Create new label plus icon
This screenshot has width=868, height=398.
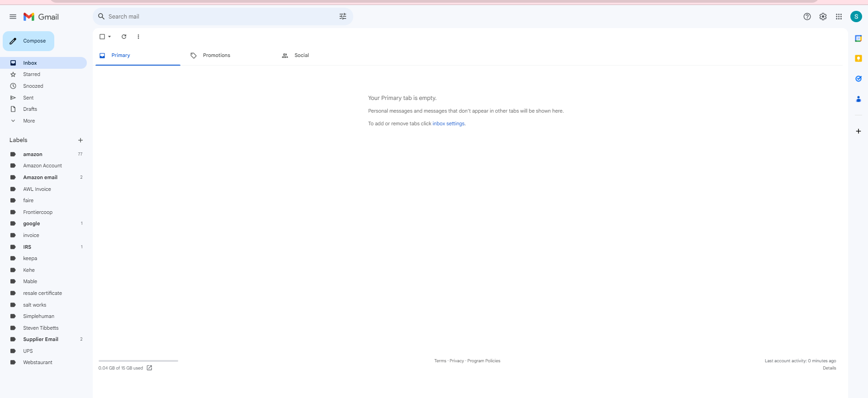pyautogui.click(x=81, y=140)
